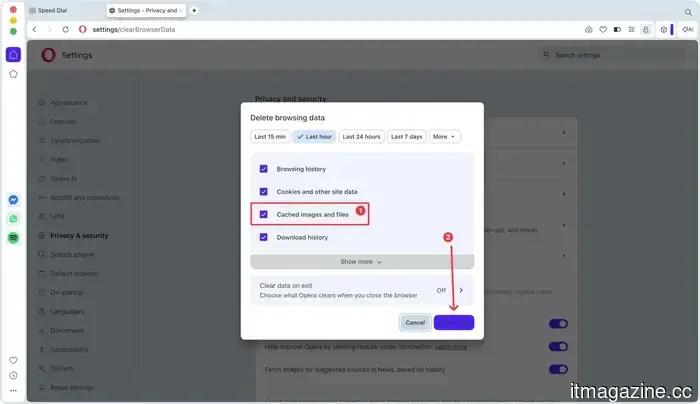
Task: Open the heart icon at the sidebar bottom
Action: (x=13, y=360)
